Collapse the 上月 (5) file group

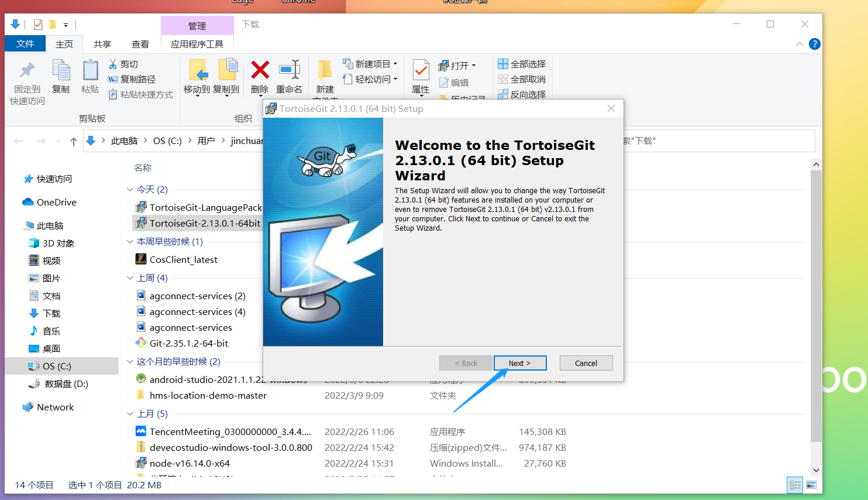pyautogui.click(x=130, y=414)
